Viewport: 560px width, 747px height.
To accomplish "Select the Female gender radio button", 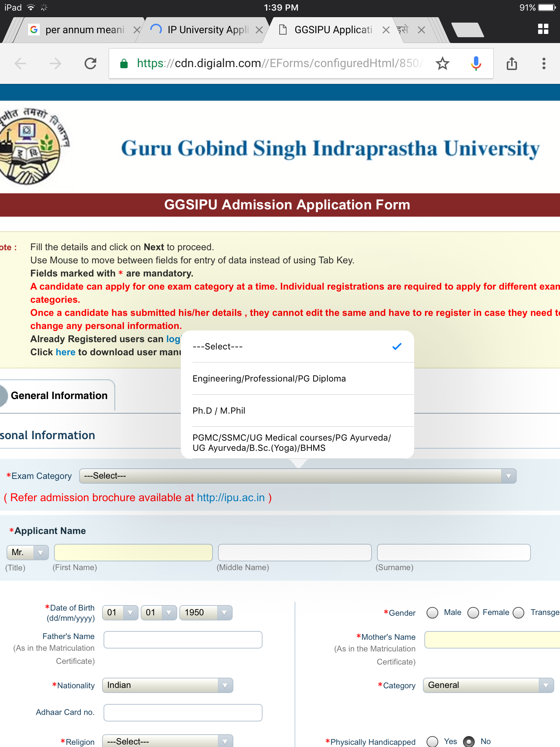I will [473, 613].
